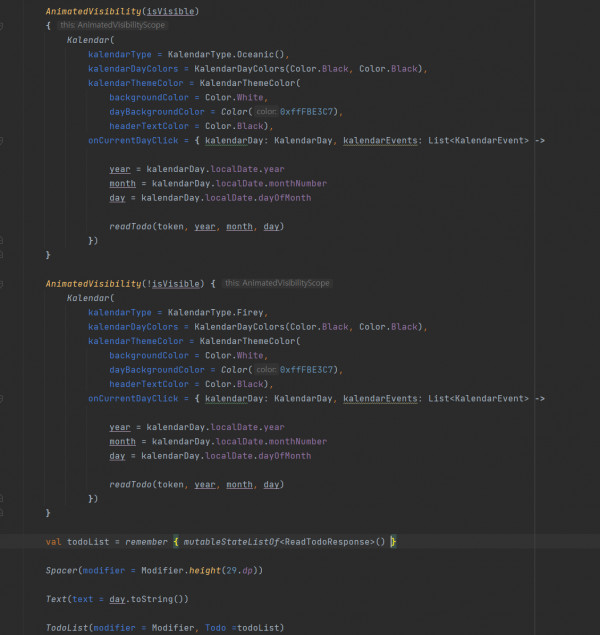Click the Kalendar( call in the Oceanic block
600x635 pixels.
(x=91, y=40)
